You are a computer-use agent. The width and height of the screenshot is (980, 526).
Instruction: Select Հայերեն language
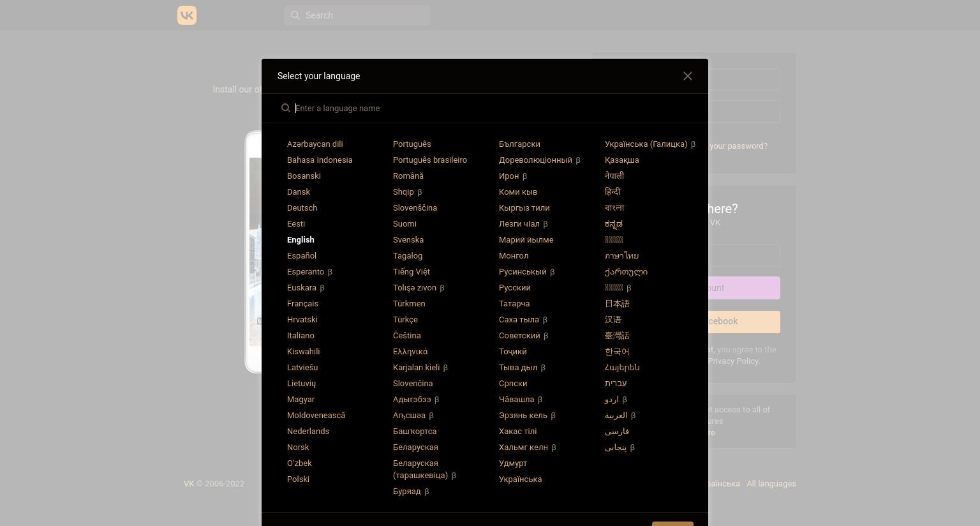click(x=622, y=368)
